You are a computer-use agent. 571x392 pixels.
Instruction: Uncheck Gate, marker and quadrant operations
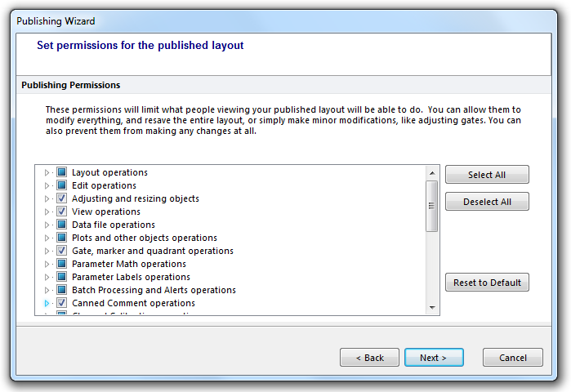click(x=61, y=251)
